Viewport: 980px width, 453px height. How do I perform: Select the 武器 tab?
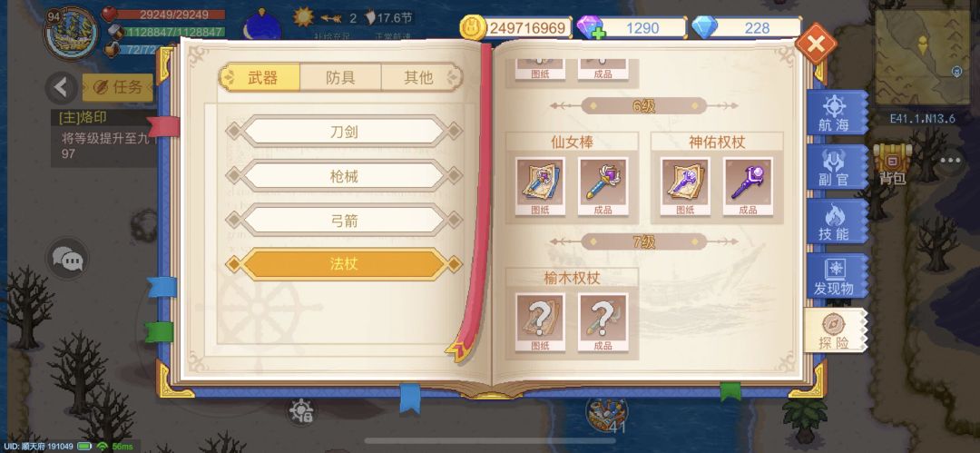tap(260, 77)
